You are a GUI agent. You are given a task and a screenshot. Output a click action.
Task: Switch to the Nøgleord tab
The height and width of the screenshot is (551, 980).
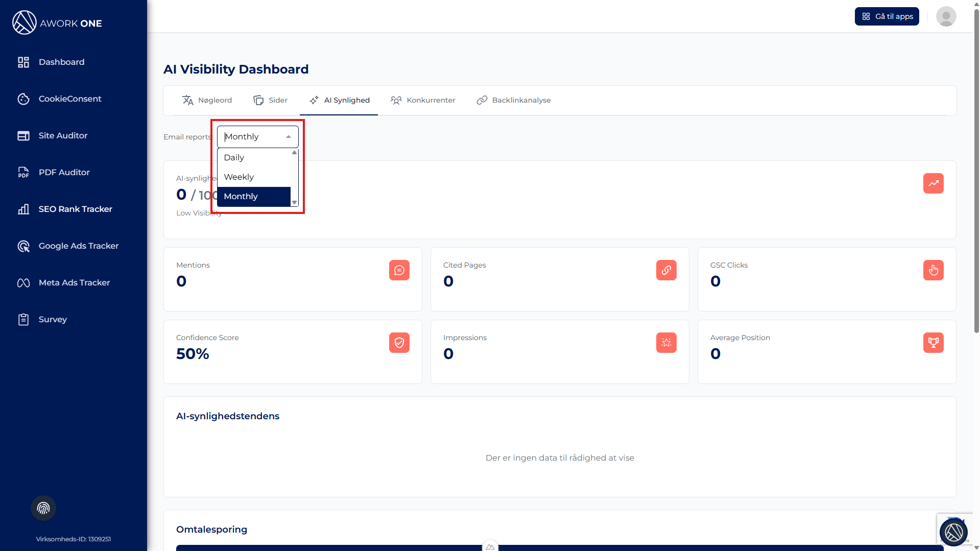click(x=207, y=100)
